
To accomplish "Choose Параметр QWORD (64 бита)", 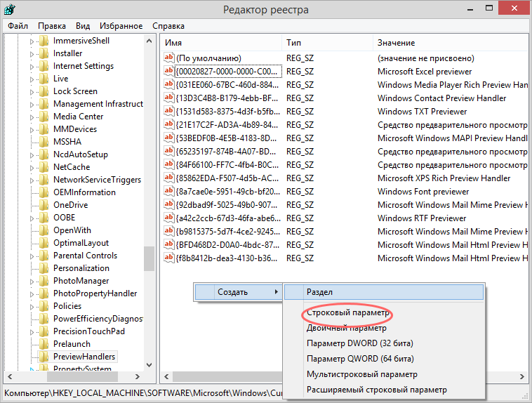I will point(384,359).
